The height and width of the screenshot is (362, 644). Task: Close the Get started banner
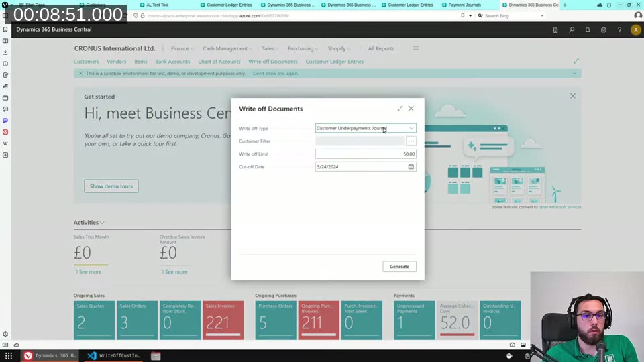pos(573,96)
